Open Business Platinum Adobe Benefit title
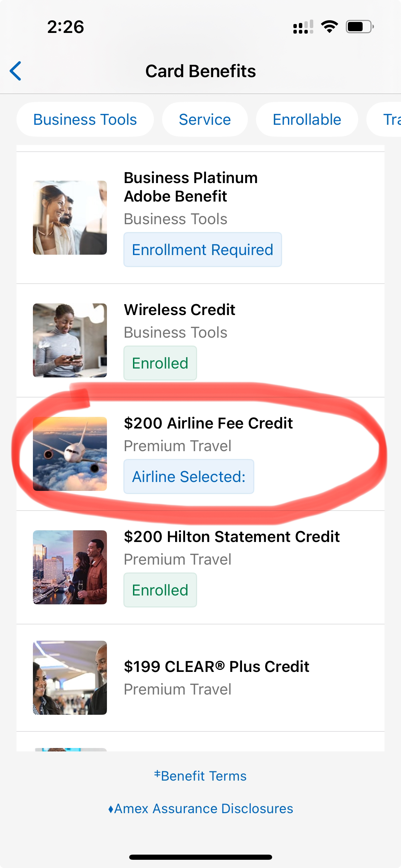The height and width of the screenshot is (868, 401). point(191,187)
